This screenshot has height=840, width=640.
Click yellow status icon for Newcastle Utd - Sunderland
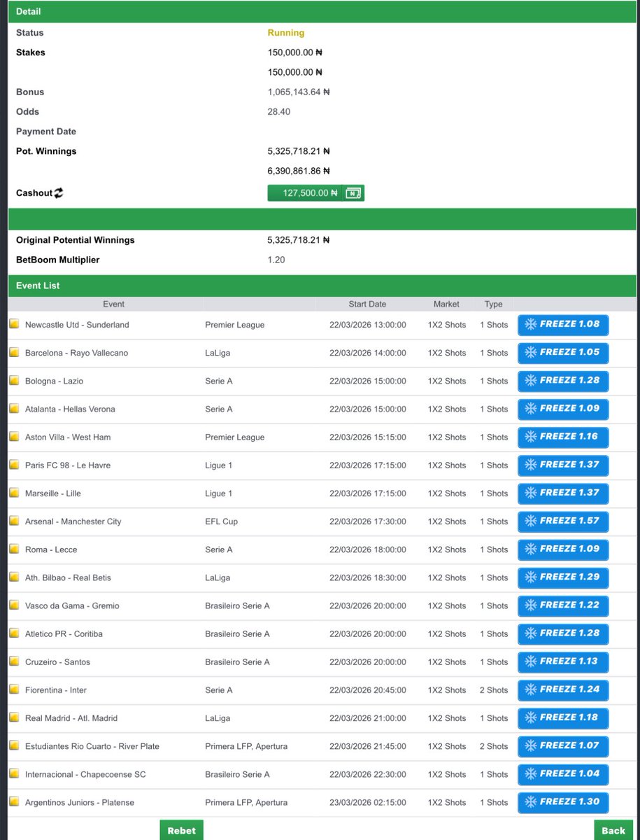(14, 324)
